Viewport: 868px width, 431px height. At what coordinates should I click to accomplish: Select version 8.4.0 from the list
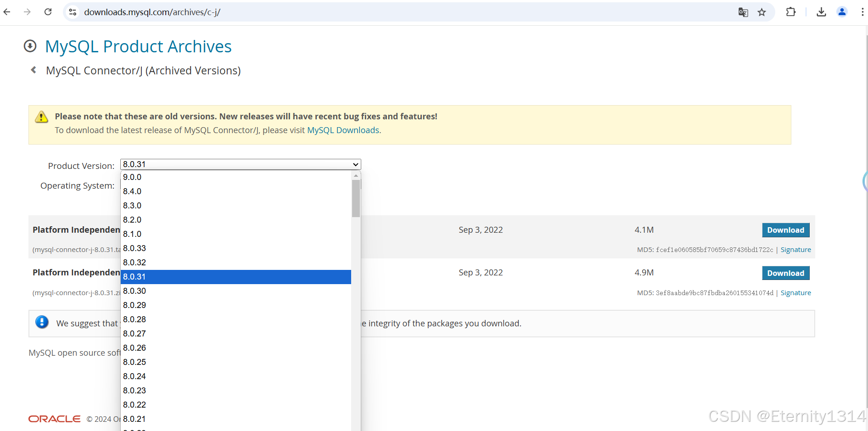[x=236, y=191]
